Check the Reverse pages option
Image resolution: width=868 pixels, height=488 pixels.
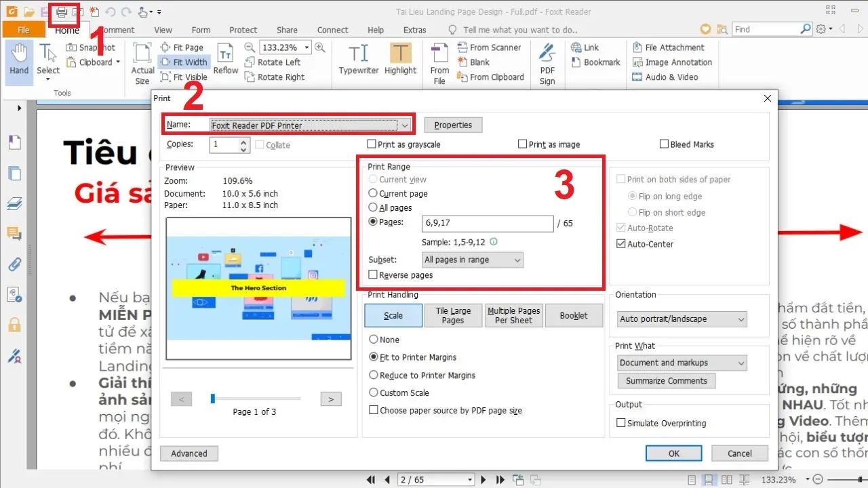point(373,275)
